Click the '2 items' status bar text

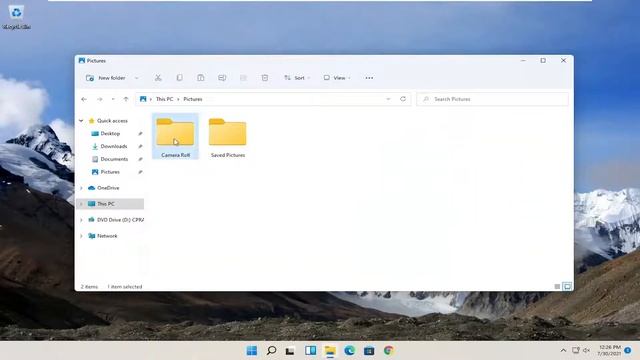(89, 287)
